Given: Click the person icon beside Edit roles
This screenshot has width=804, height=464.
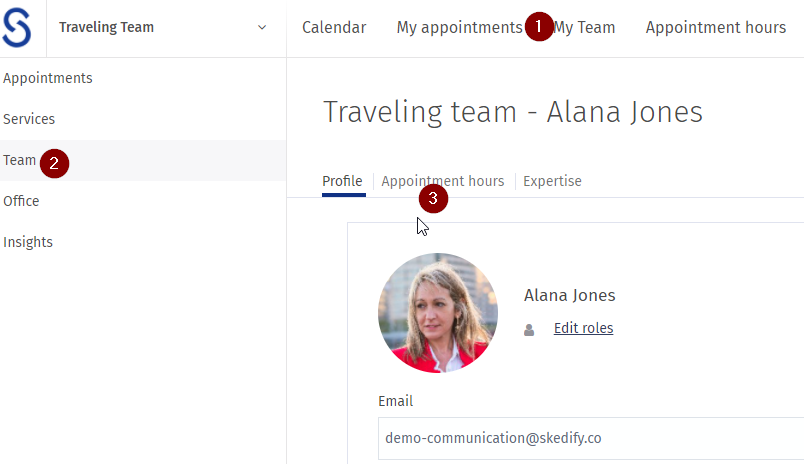Looking at the screenshot, I should pos(529,330).
